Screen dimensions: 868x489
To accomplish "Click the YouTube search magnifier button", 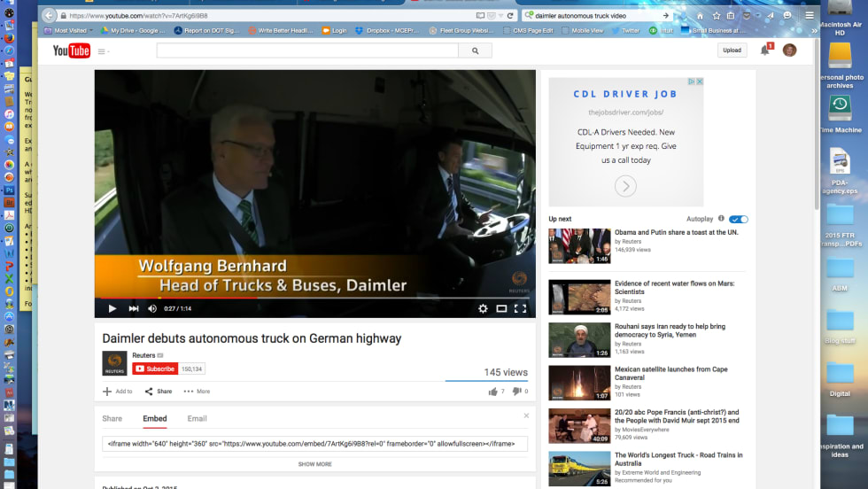I will (476, 51).
